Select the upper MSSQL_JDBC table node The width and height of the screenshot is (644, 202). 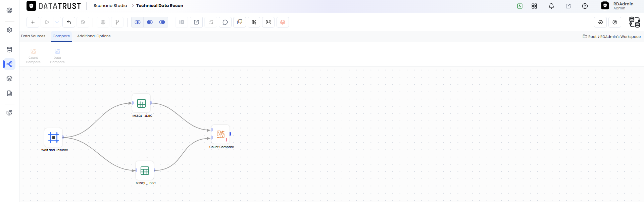click(x=141, y=103)
